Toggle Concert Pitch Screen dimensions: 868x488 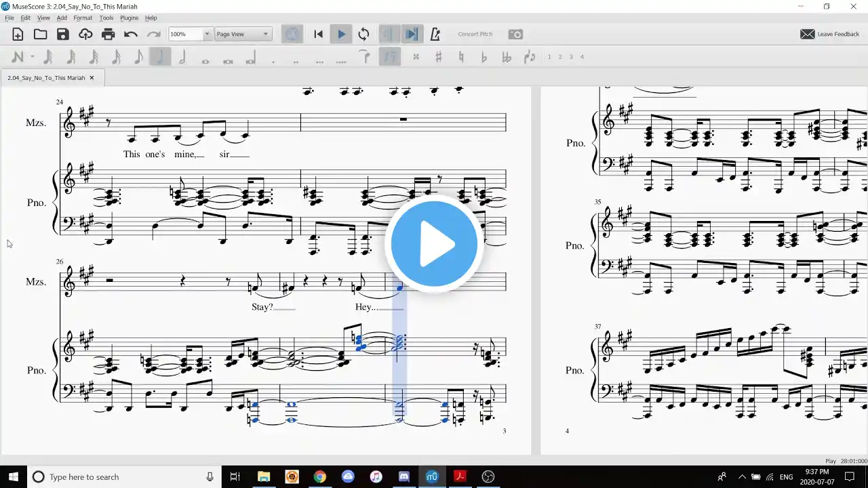pyautogui.click(x=475, y=34)
